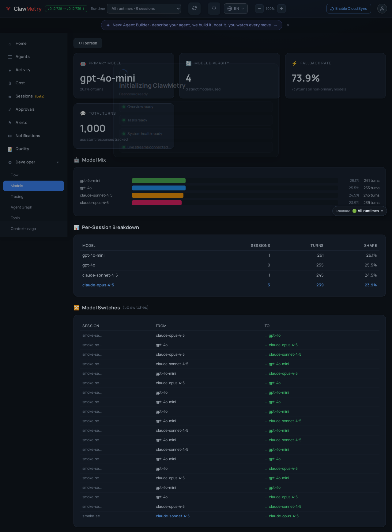Click the Fallback Rate lightning icon
The height and width of the screenshot is (532, 392).
tap(295, 63)
